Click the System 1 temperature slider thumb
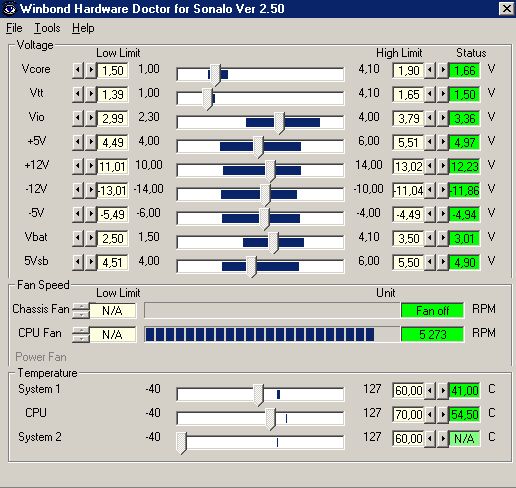This screenshot has height=488, width=516. tap(259, 395)
